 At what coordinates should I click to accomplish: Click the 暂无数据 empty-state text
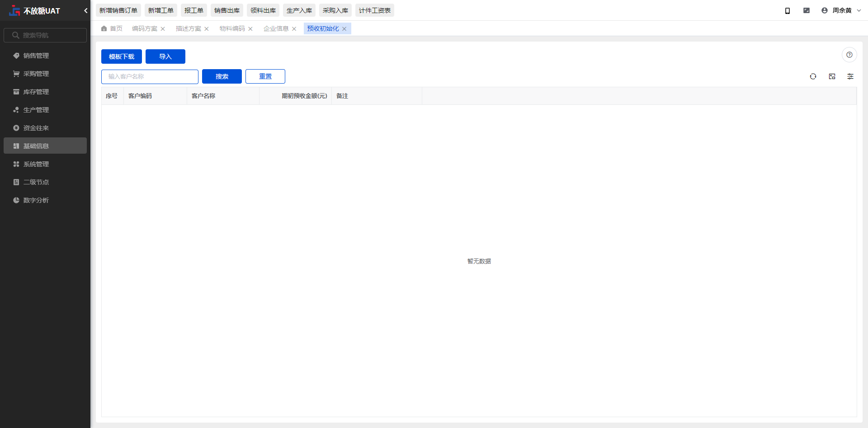click(x=479, y=261)
